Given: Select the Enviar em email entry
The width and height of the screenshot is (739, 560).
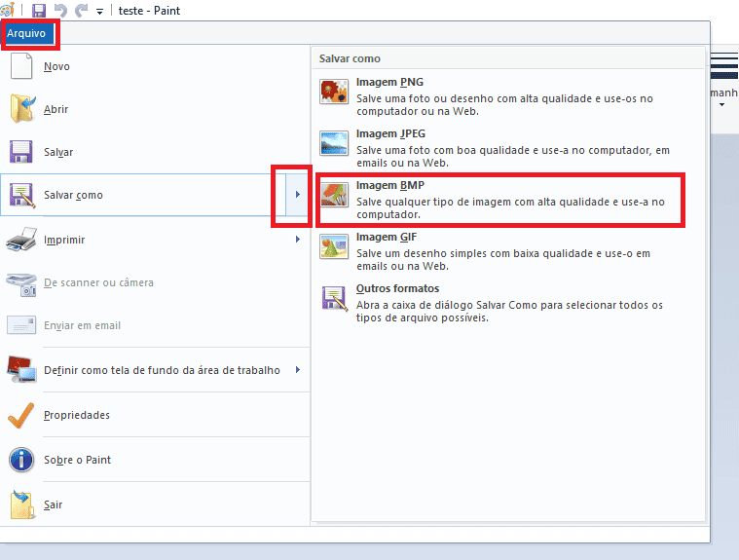Looking at the screenshot, I should coord(155,325).
